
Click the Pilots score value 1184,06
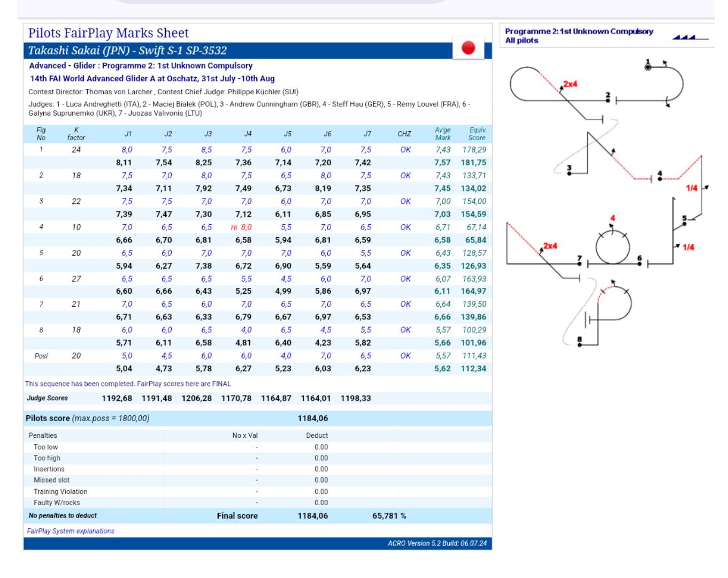(313, 418)
